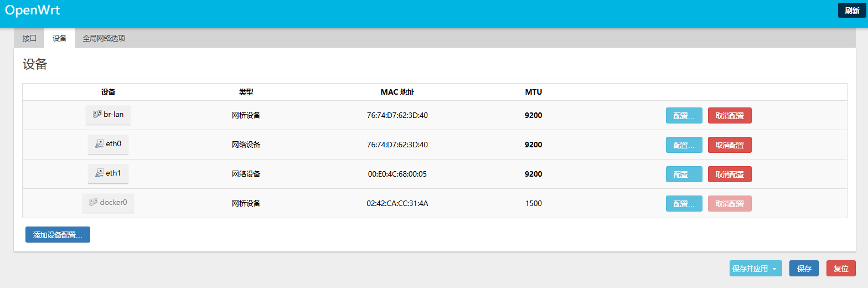Click the MTU 9200 in br-lan row

[534, 115]
